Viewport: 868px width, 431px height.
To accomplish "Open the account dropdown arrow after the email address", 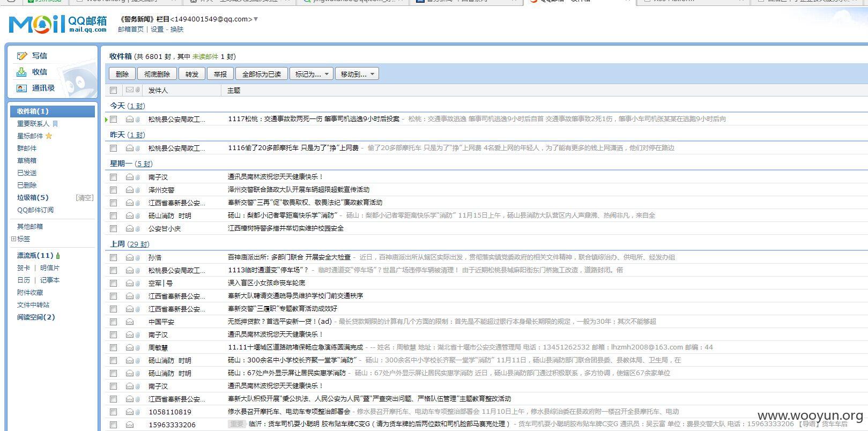I will [x=256, y=19].
